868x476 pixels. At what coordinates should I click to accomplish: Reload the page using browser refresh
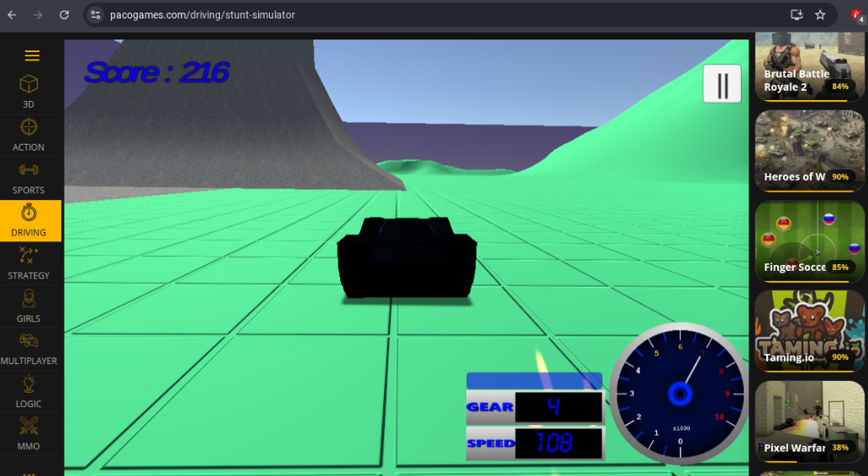point(65,15)
